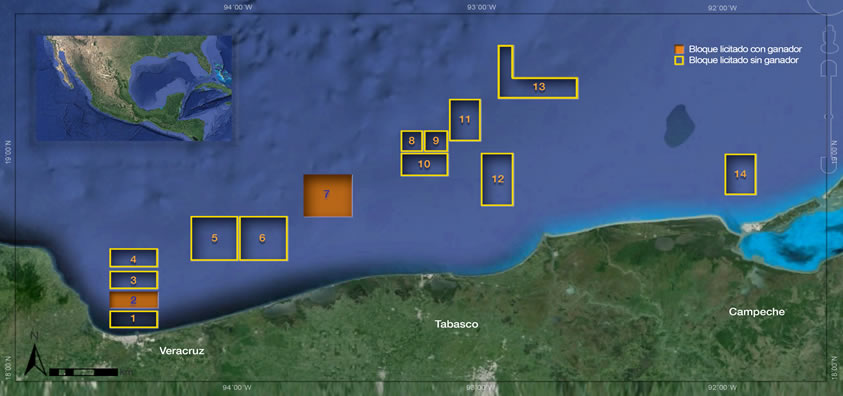Click the small block numbered 9

tap(436, 141)
